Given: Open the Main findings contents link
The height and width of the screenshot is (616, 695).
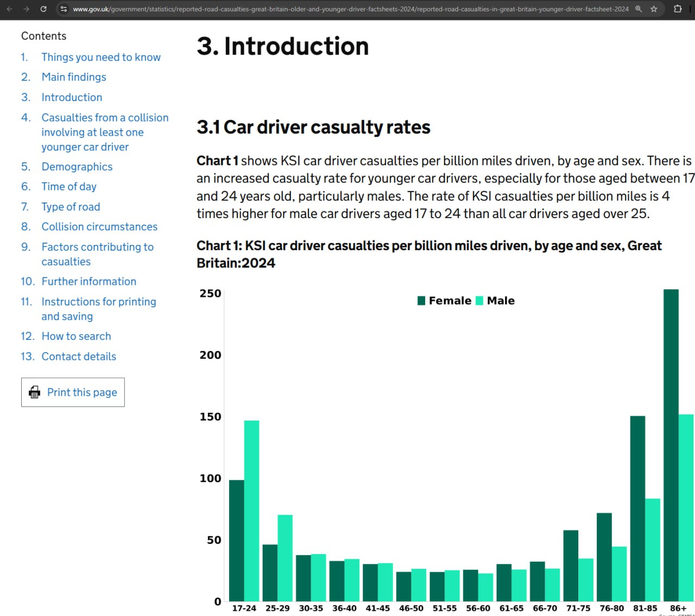Looking at the screenshot, I should 74,77.
